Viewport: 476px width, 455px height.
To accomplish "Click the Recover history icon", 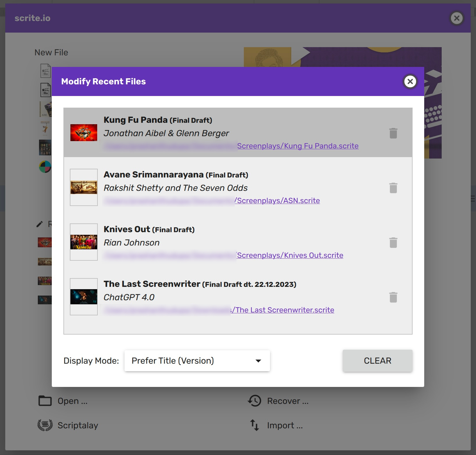I will pos(255,401).
